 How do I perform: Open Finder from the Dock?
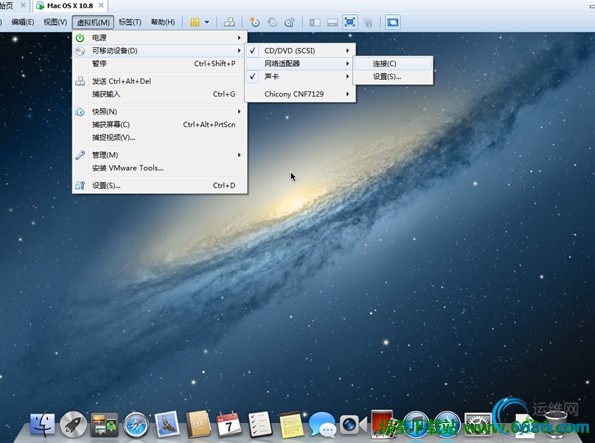point(42,424)
